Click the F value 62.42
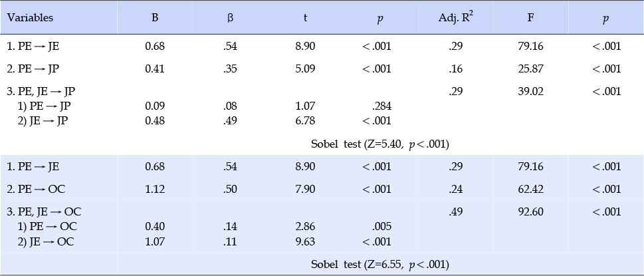644x276 pixels. tap(530, 189)
